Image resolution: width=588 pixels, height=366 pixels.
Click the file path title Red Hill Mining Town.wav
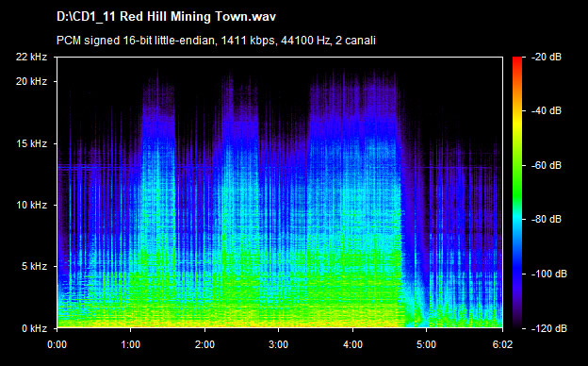coord(166,17)
